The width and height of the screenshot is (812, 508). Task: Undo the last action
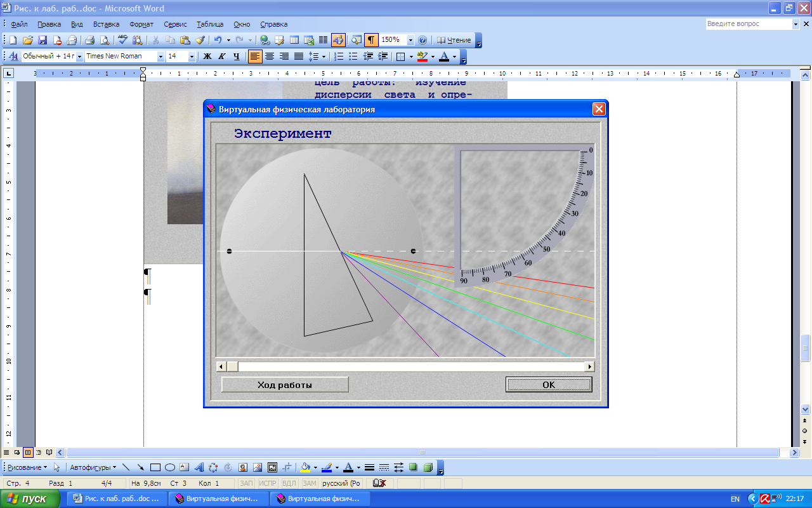click(x=218, y=40)
